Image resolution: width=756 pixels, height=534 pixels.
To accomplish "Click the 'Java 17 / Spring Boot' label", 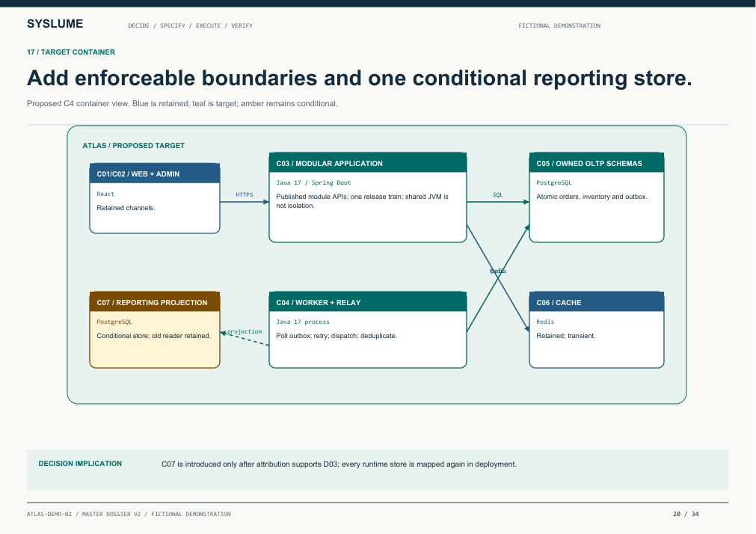I will 313,182.
